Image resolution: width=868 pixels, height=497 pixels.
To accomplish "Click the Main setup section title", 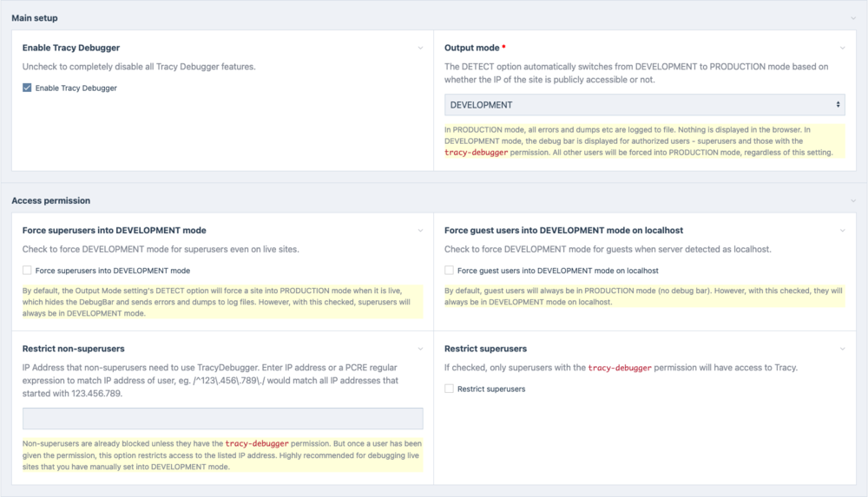I will coord(35,17).
